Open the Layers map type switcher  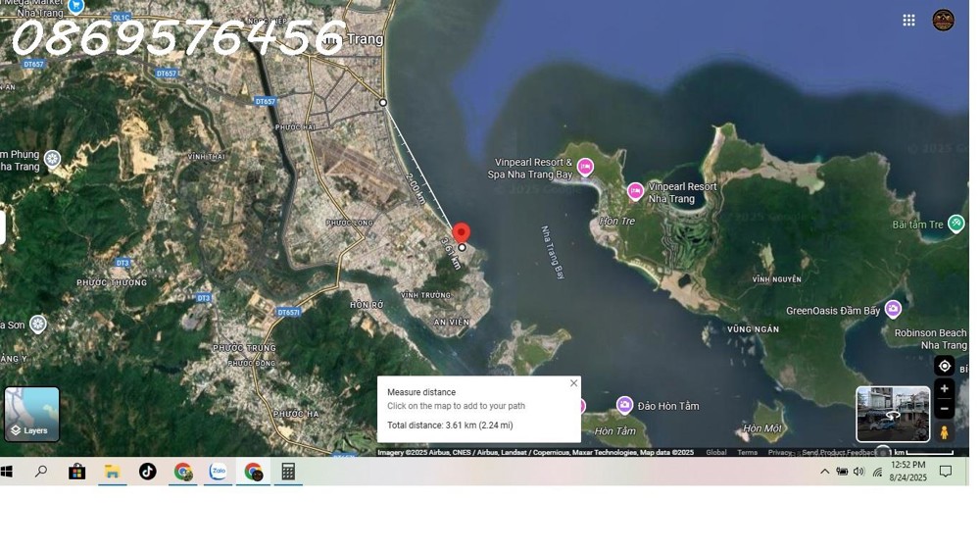tap(32, 414)
